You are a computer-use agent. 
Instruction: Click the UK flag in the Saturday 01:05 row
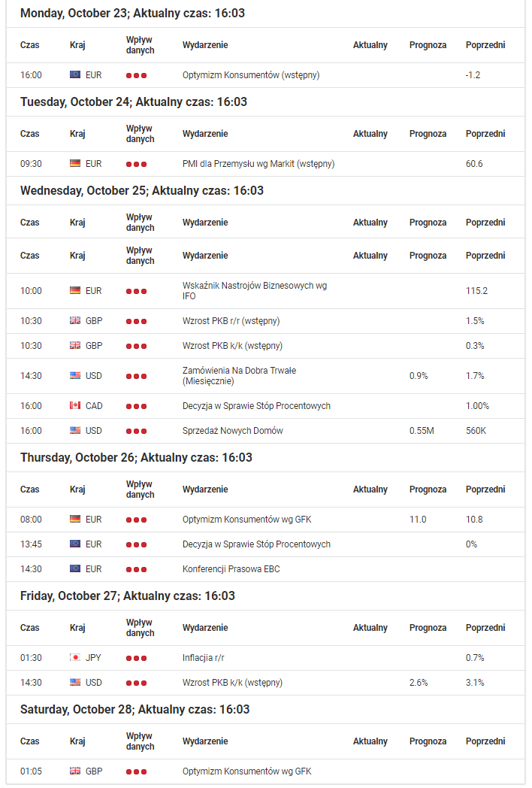click(x=75, y=771)
